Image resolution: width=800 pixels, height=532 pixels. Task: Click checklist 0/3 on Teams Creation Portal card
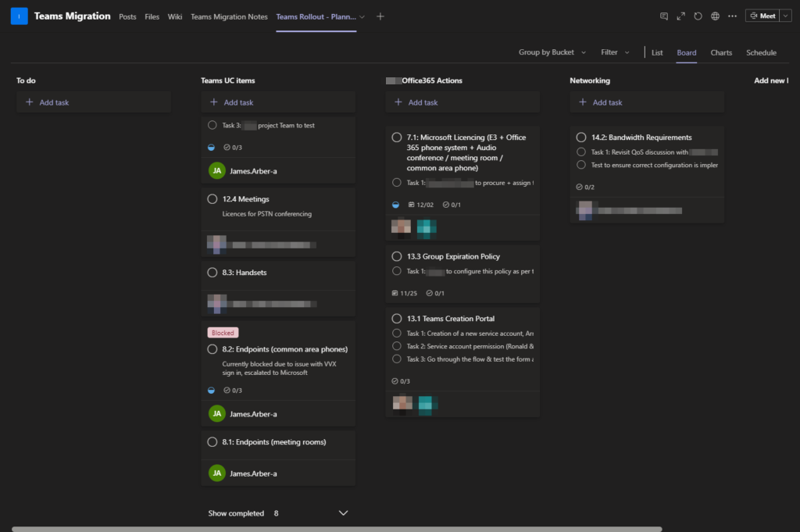click(401, 381)
